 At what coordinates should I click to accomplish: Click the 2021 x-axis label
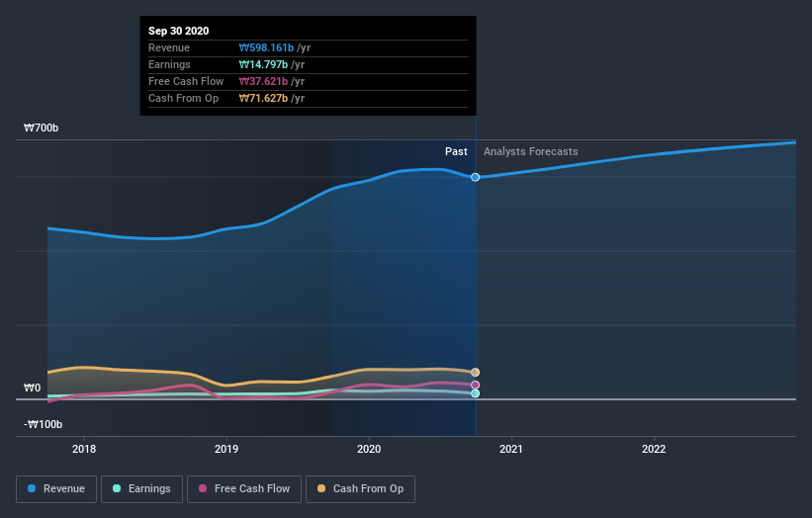tap(511, 449)
